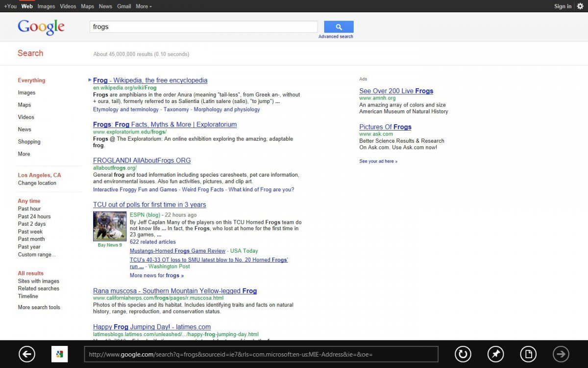Open Mustangs-Horned Frogs Game Review link
This screenshot has width=588, height=368.
pyautogui.click(x=177, y=251)
